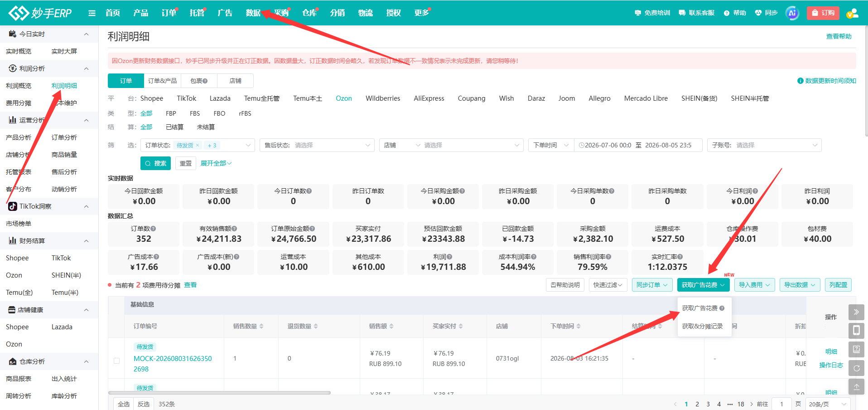Select the Wildberries platform filter
The width and height of the screenshot is (868, 410).
[x=383, y=98]
